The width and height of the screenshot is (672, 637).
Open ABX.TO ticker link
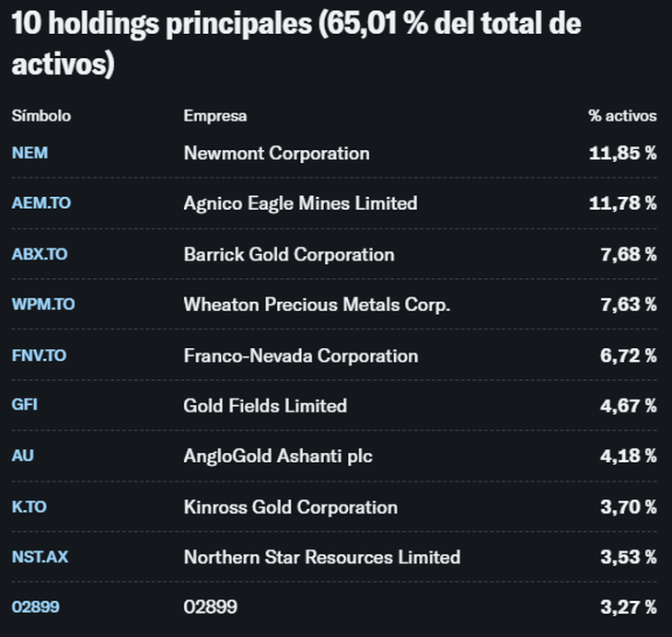[40, 254]
